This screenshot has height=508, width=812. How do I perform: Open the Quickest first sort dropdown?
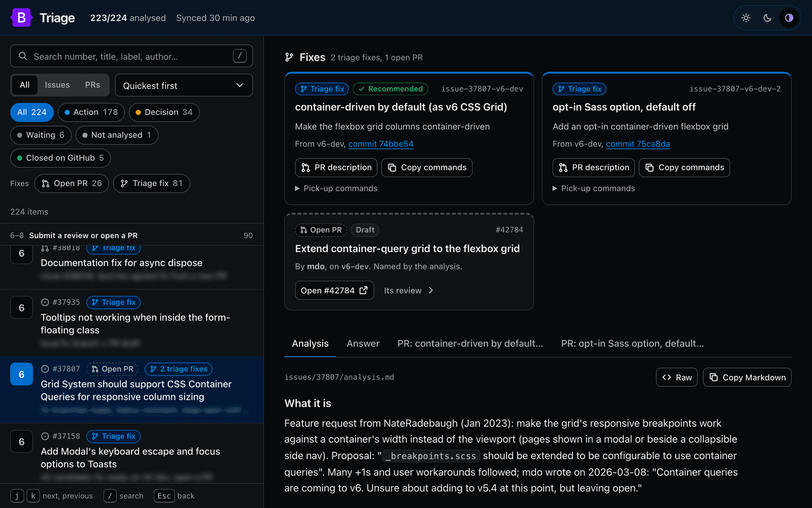coord(184,85)
